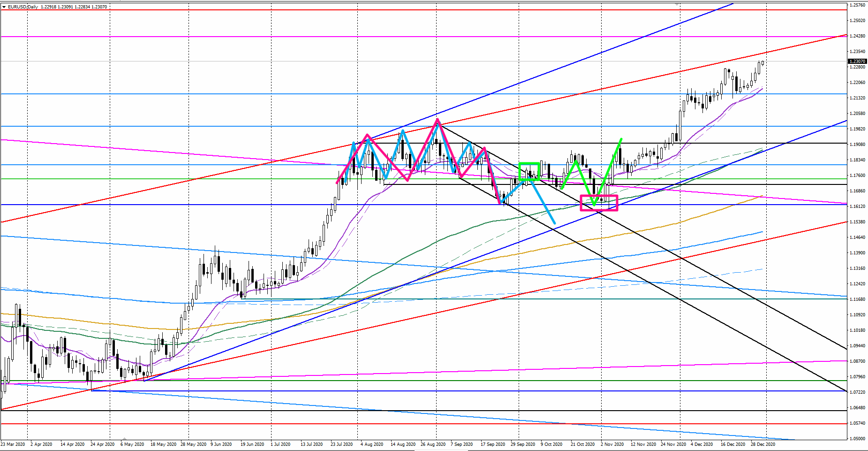
Task: Click price scale label 1.23540
Action: pyautogui.click(x=857, y=52)
